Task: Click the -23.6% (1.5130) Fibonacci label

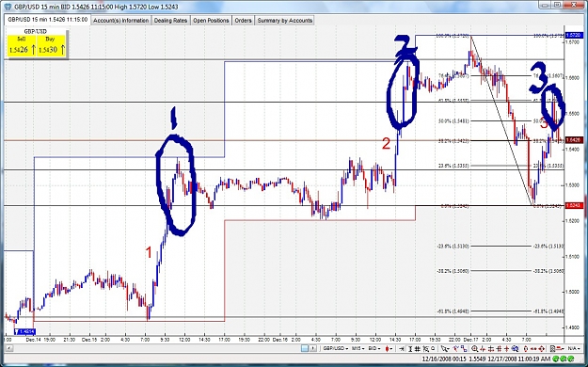Action: [453, 247]
